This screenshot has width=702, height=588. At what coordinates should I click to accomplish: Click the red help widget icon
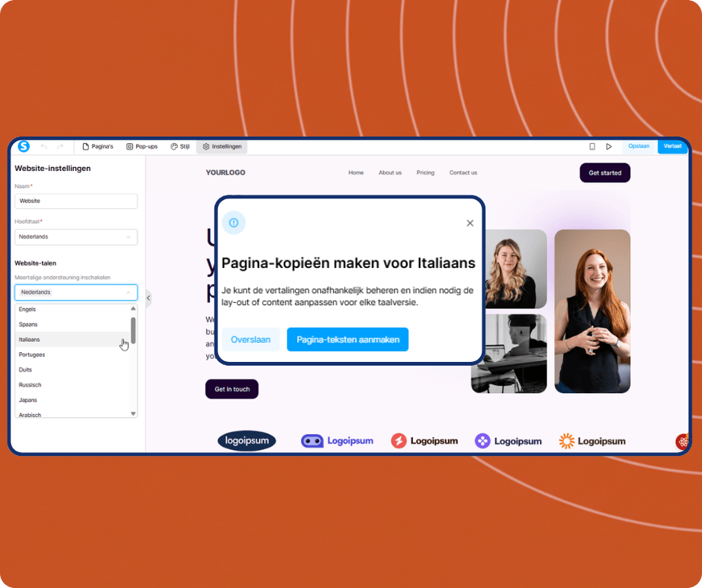point(682,442)
